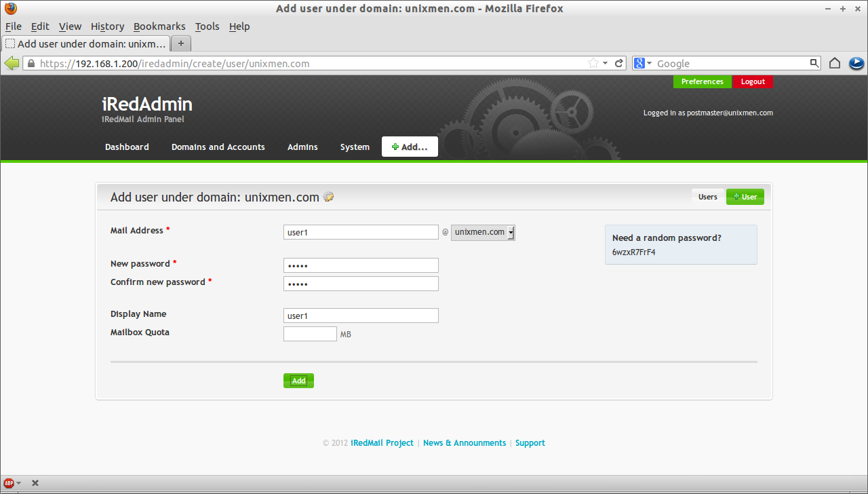This screenshot has width=868, height=494.
Task: Focus the New password field
Action: tap(361, 265)
